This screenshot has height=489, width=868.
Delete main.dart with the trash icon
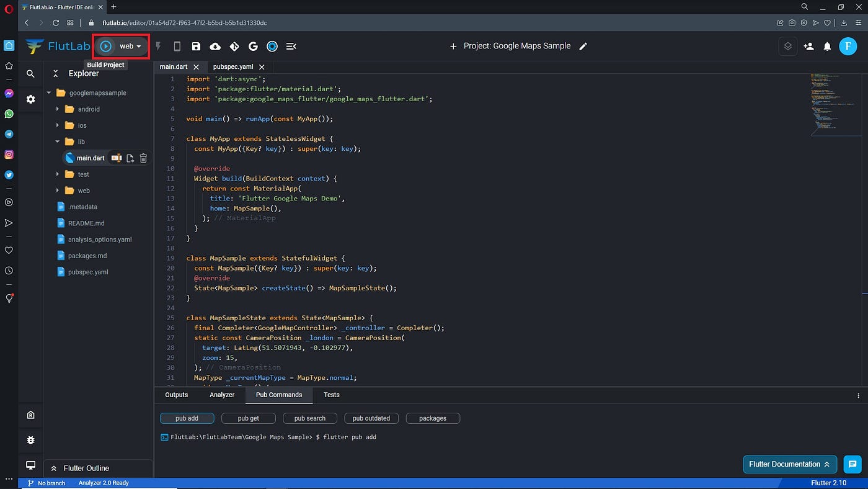143,158
